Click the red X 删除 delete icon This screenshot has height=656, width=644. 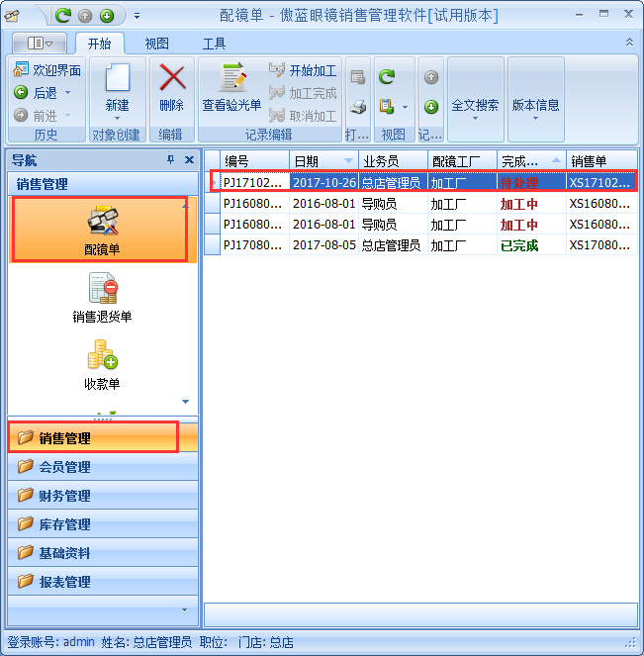pos(172,80)
